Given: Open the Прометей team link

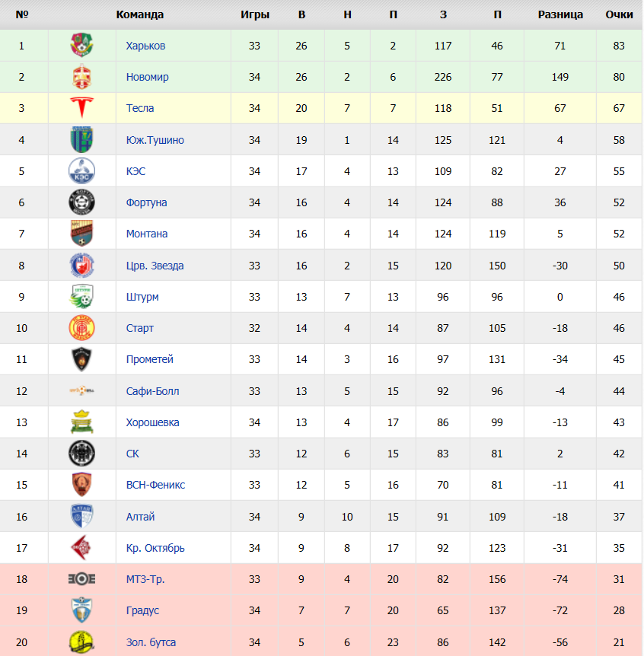Looking at the screenshot, I should (x=150, y=359).
